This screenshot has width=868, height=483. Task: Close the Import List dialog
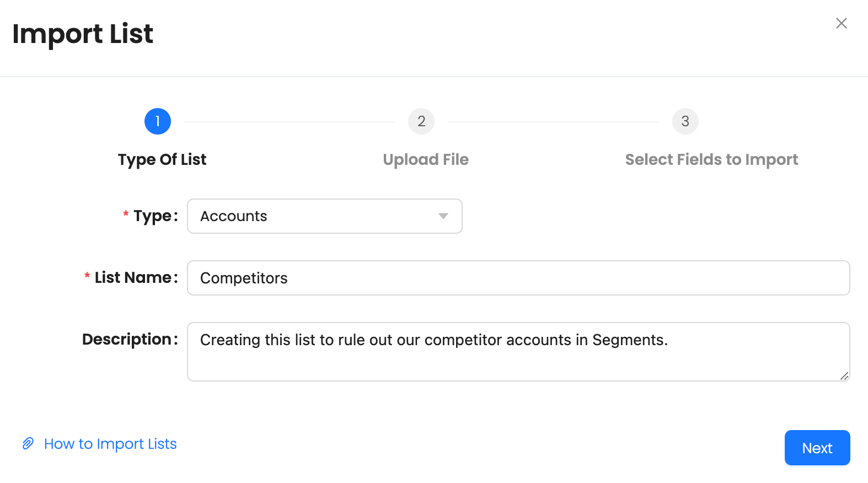point(841,23)
